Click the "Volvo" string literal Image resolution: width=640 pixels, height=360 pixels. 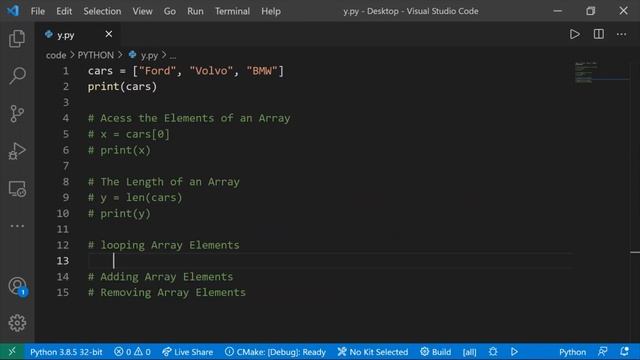(x=211, y=71)
